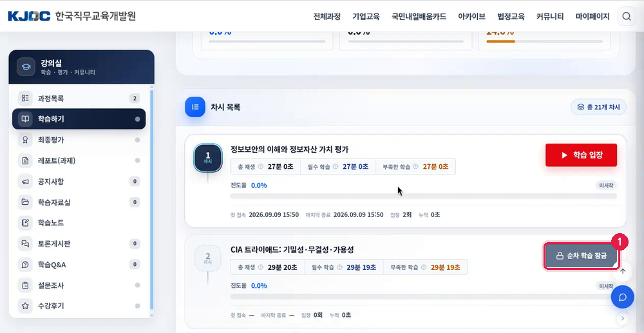Click the 1 차시 number badge
This screenshot has width=644, height=333.
208,158
